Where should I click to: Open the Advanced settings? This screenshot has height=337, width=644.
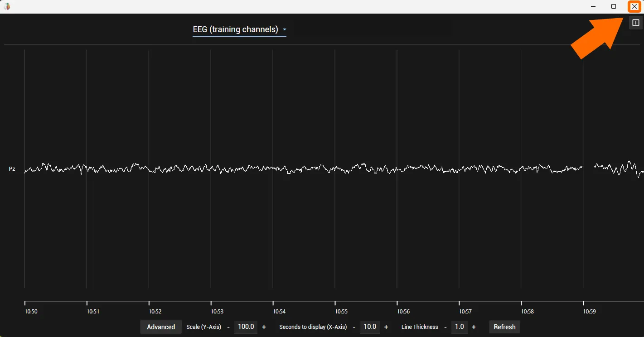(x=161, y=327)
